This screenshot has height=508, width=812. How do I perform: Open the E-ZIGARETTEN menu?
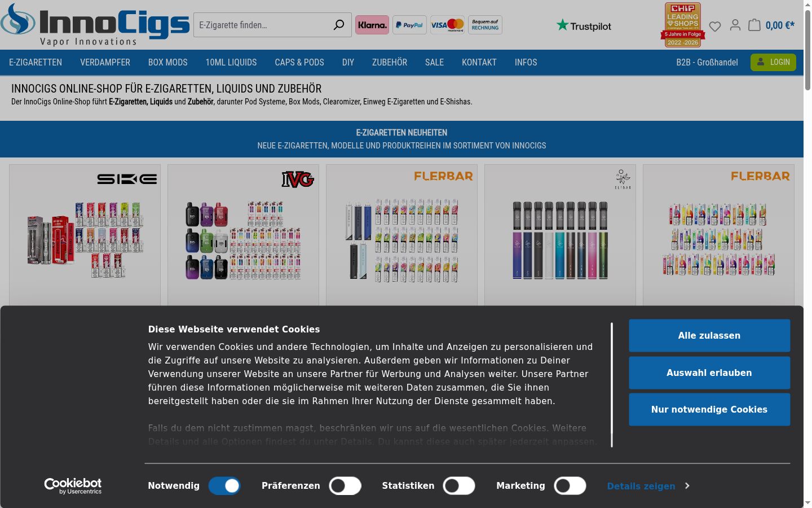click(x=36, y=63)
